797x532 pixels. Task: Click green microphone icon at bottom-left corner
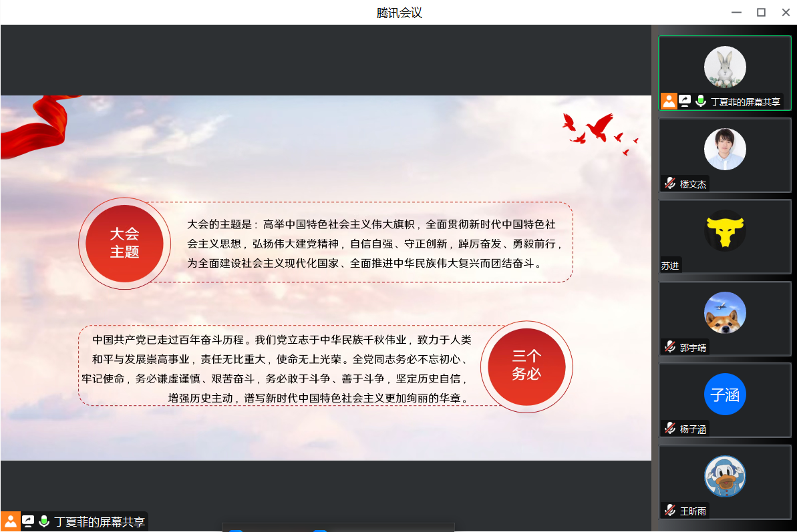point(44,521)
